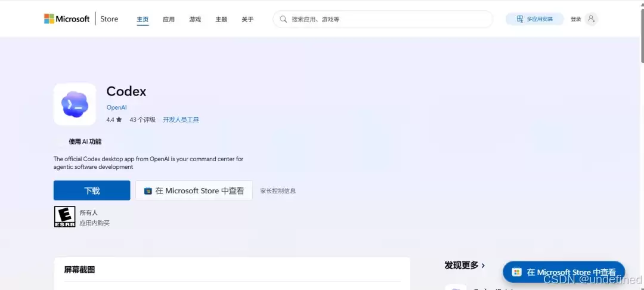Click the Store icon in floating button
Image resolution: width=644 pixels, height=290 pixels.
[x=516, y=272]
